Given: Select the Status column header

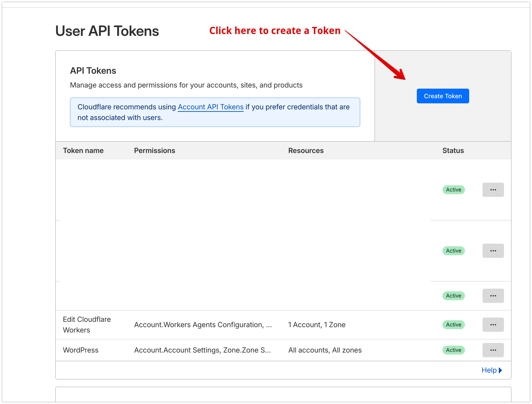Looking at the screenshot, I should click(x=453, y=150).
